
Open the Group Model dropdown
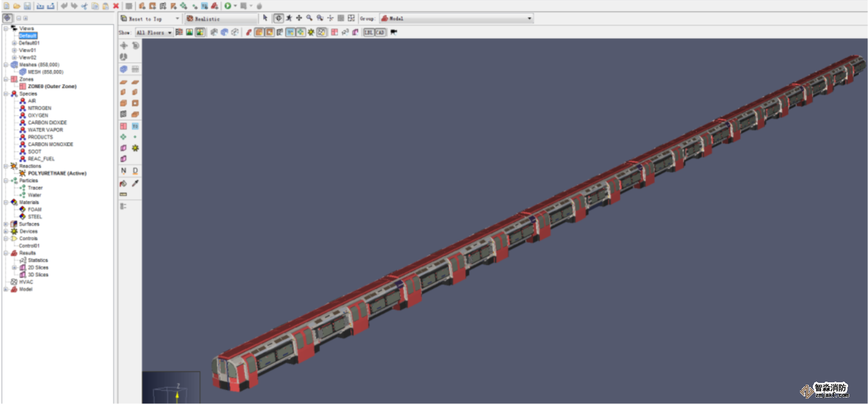[x=456, y=18]
